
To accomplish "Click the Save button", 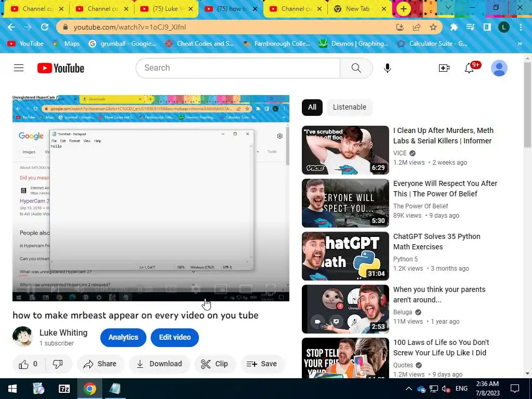I will tap(262, 364).
